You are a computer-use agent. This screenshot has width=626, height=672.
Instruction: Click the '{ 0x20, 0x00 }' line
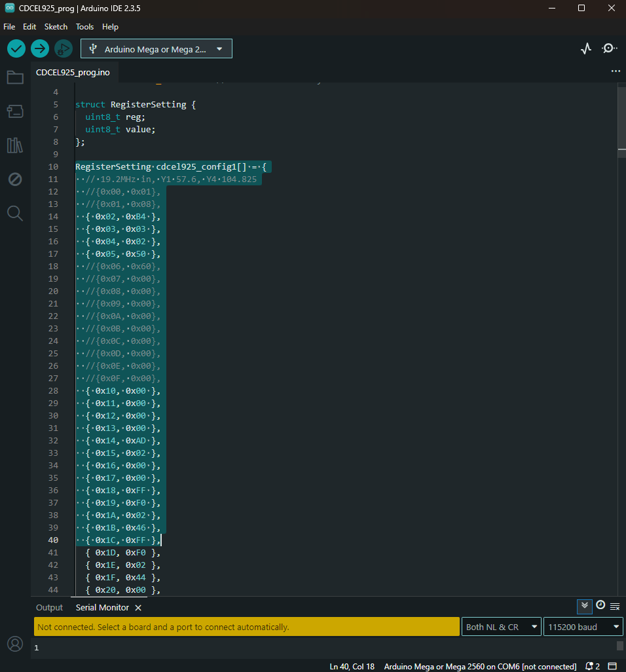[x=122, y=589]
